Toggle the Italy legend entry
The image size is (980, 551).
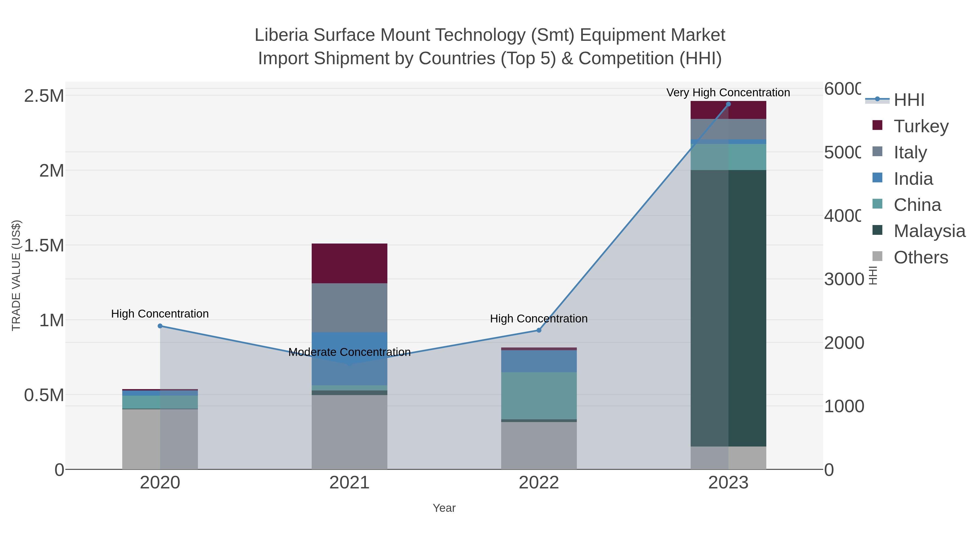899,152
